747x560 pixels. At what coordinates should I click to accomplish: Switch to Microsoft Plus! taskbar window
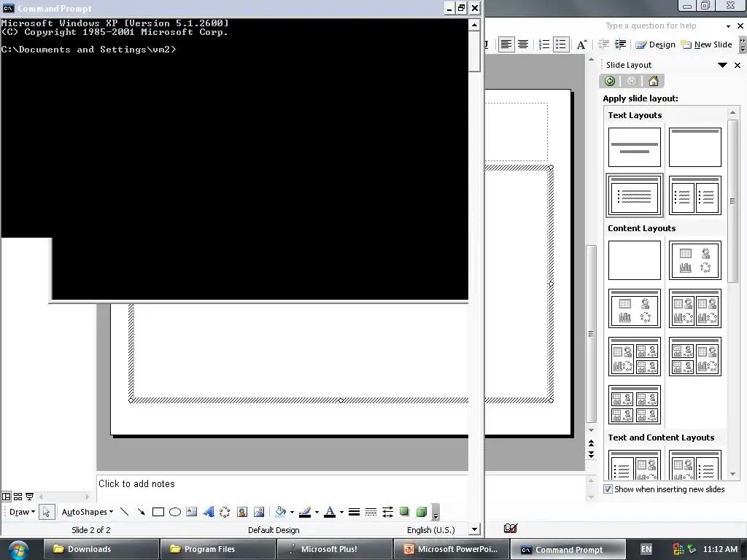coord(334,549)
